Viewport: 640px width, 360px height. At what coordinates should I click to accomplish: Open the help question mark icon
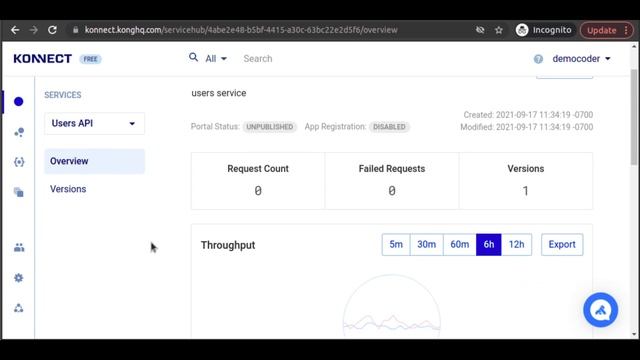538,59
